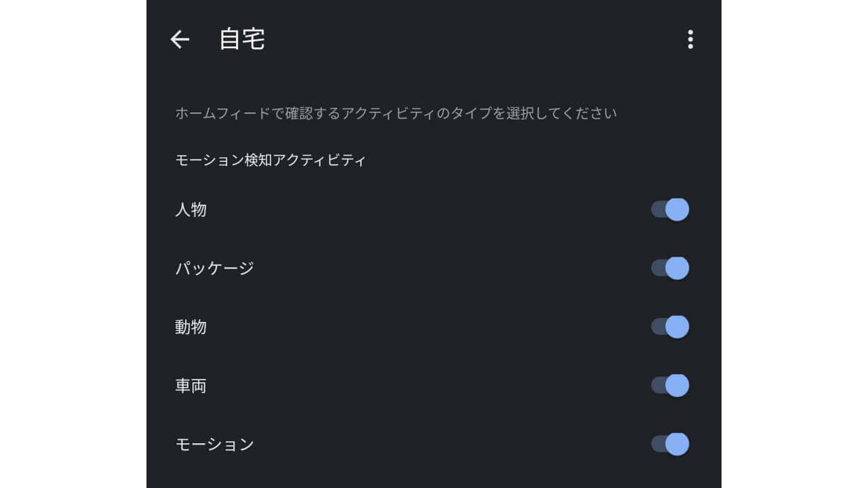
Task: Switch off the 動物 detection toggle
Action: coord(670,327)
